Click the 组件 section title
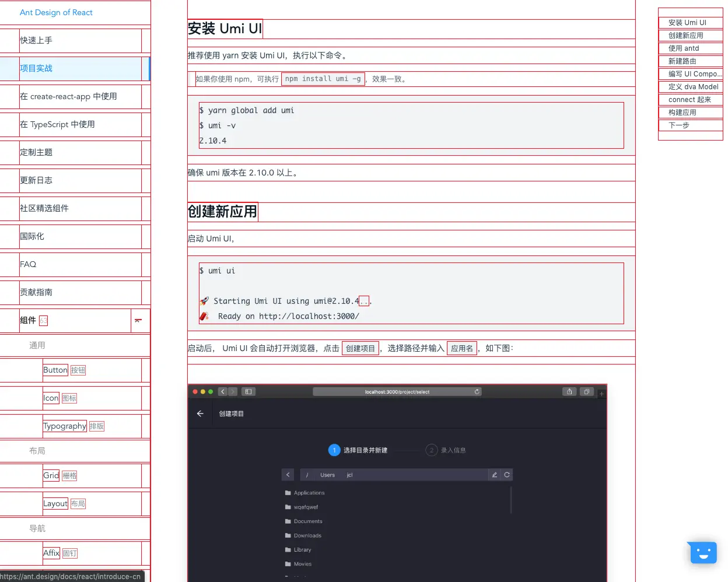 click(x=28, y=320)
